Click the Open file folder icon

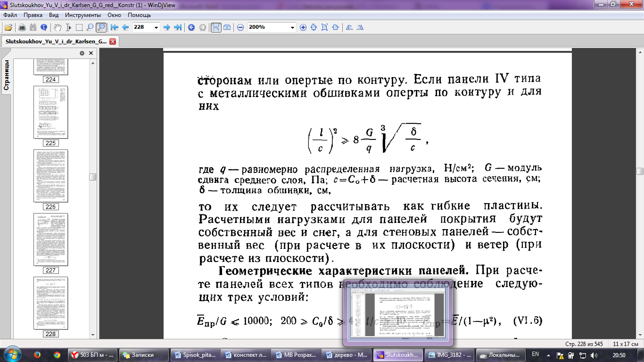click(8, 27)
